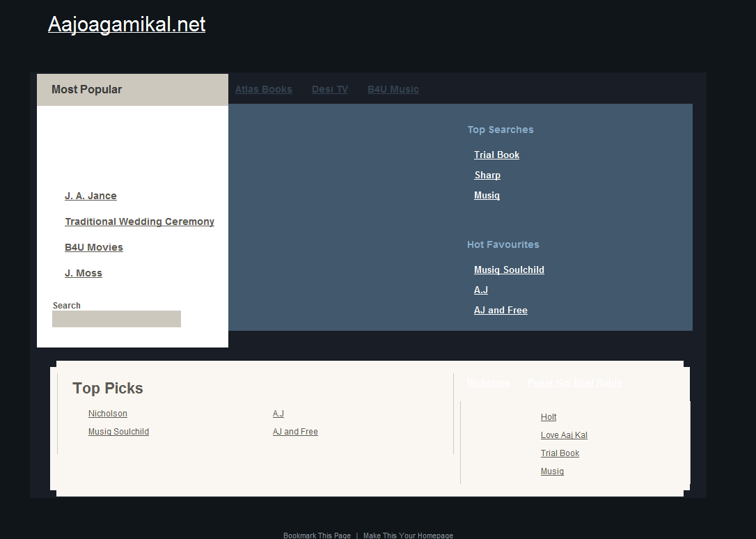Image resolution: width=756 pixels, height=539 pixels.
Task: Open Trial Book under Top Searches
Action: tap(496, 155)
